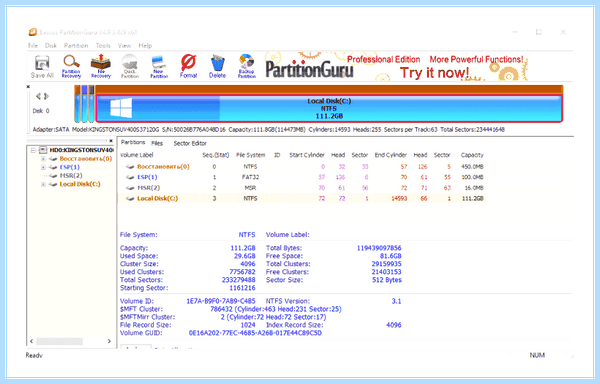Close the tree pane with x
This screenshot has height=384, width=600.
coord(111,141)
